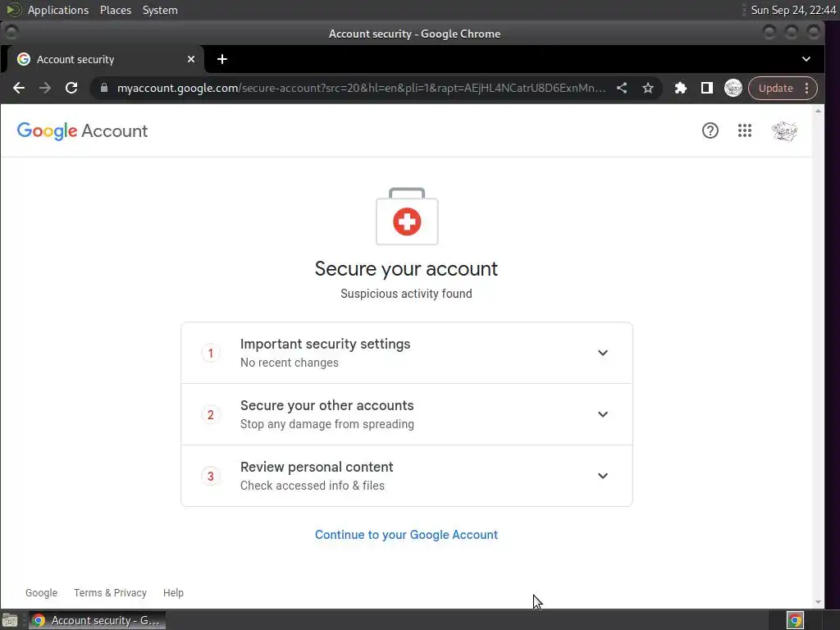This screenshot has height=630, width=840.
Task: Open the Applications menu
Action: [x=57, y=10]
